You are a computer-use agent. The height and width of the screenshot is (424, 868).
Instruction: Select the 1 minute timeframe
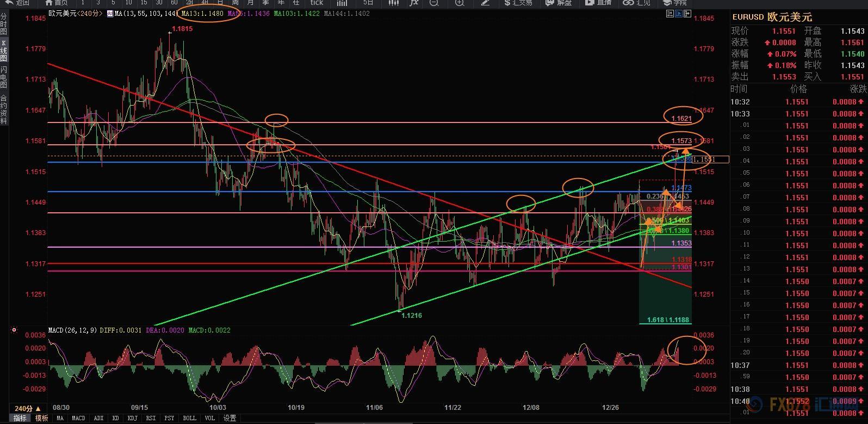83,3
